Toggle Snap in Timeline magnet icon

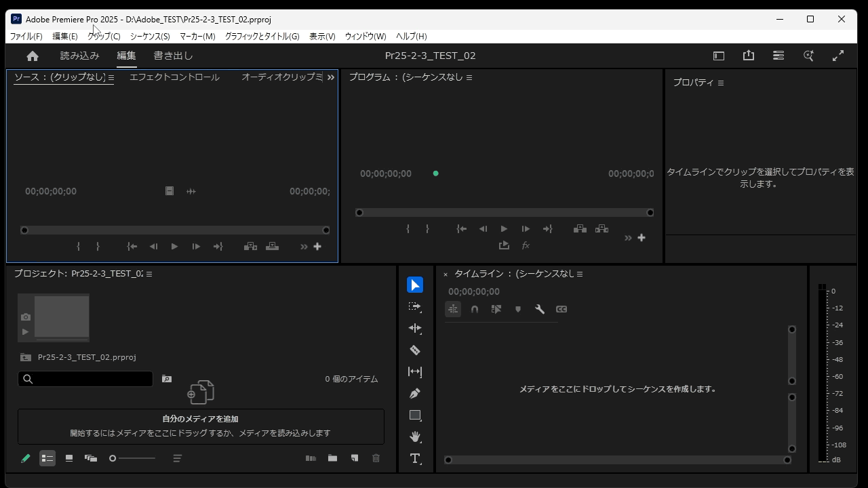point(475,309)
